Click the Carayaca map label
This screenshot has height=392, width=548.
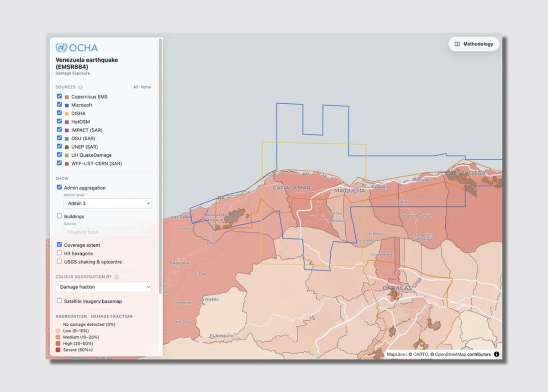pyautogui.click(x=179, y=263)
